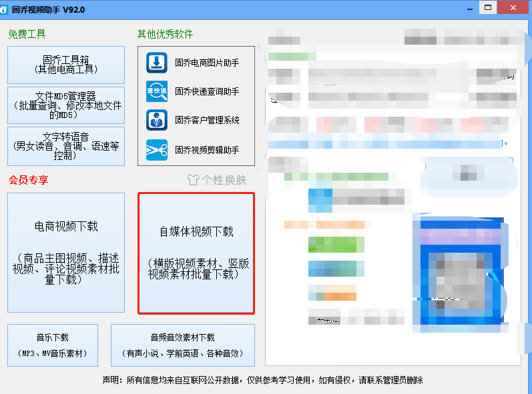Open 音乐下载 (MP3、MV音乐素材)

tap(53, 345)
